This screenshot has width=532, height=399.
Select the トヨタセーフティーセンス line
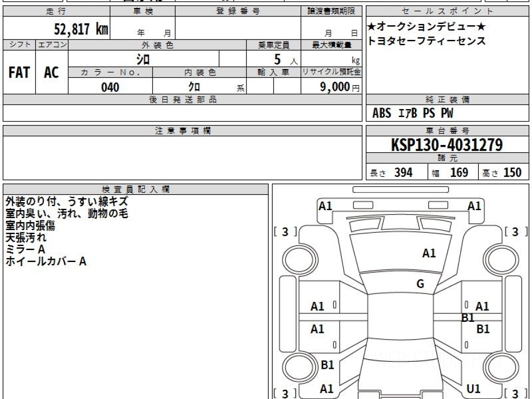pos(427,41)
